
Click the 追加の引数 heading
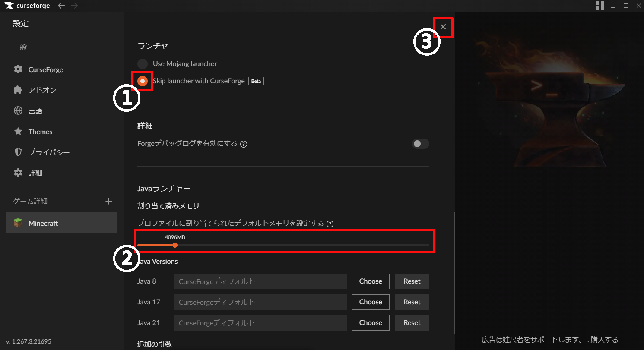[x=155, y=344]
